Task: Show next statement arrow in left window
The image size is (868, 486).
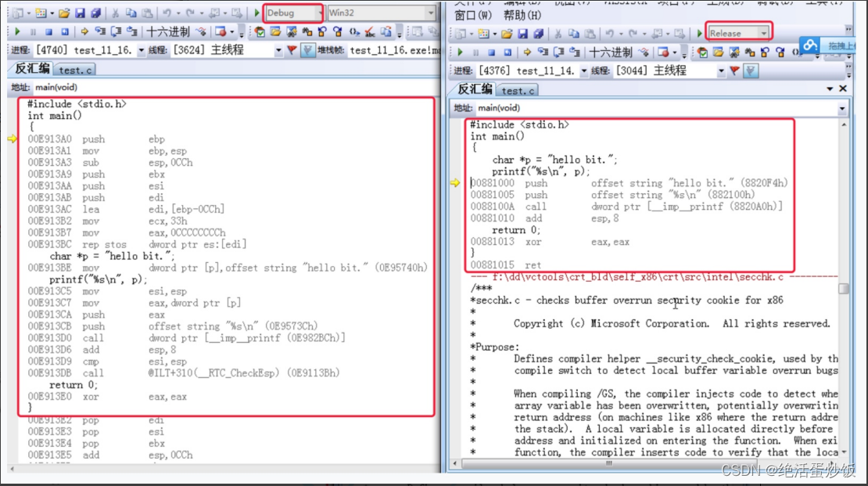Action: (84, 31)
